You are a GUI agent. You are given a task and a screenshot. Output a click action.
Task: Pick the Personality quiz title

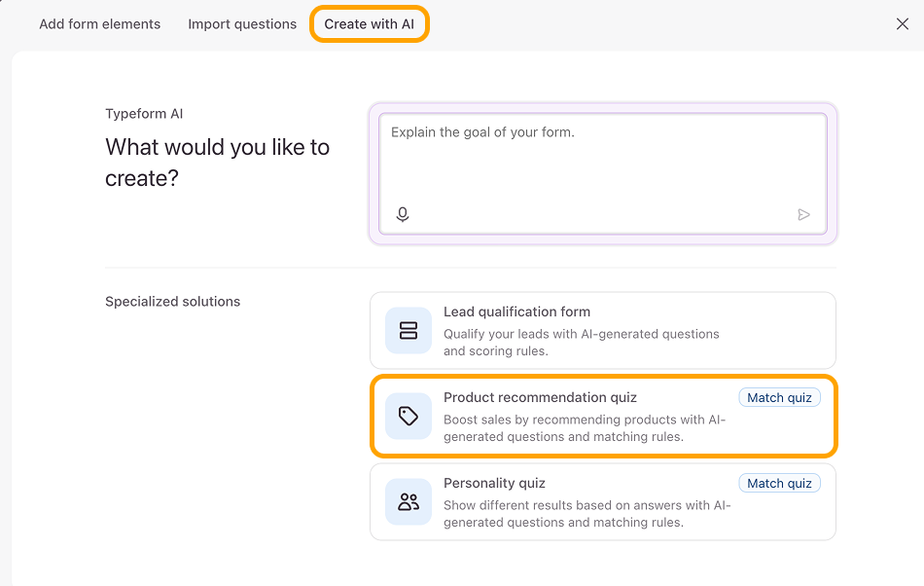(x=494, y=483)
